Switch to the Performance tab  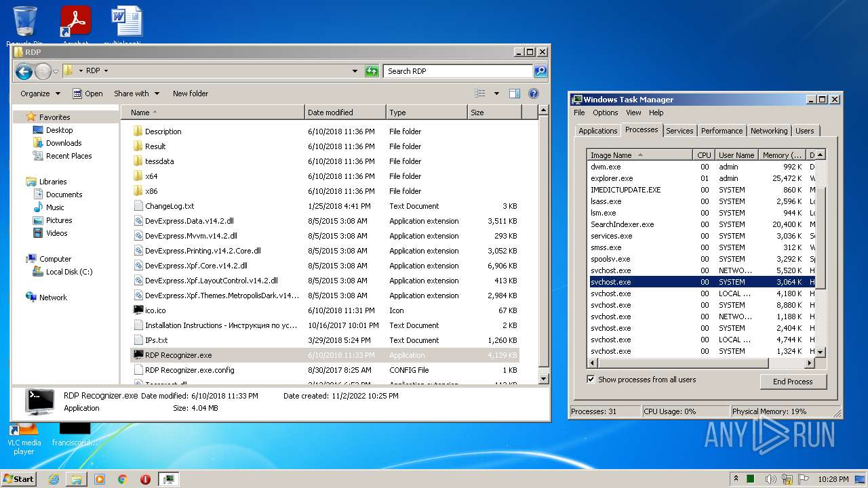pos(722,131)
